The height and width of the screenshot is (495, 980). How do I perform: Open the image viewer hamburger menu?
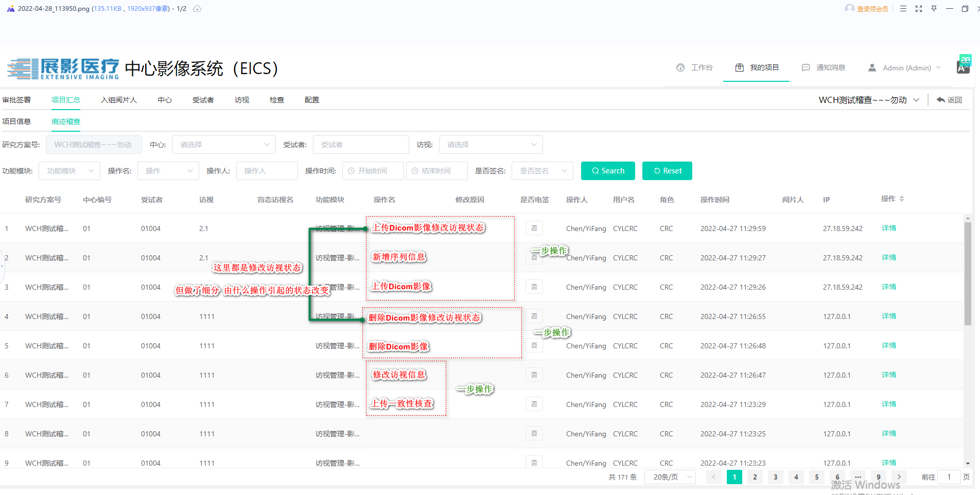[903, 9]
